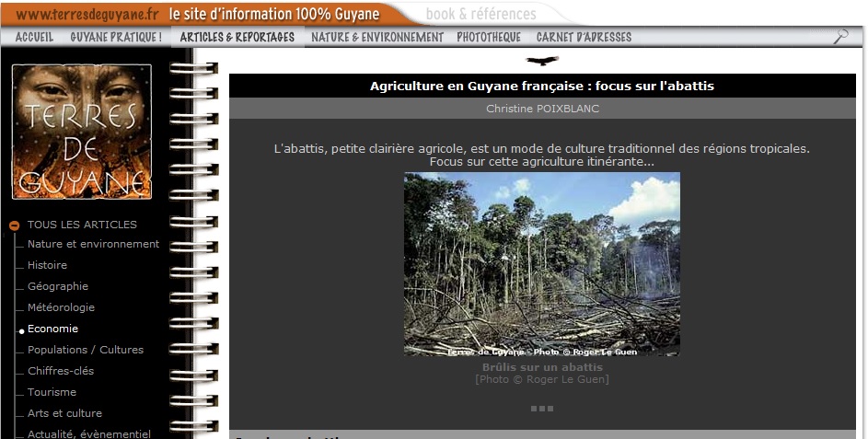Open Nature et environnement articles

(x=94, y=244)
